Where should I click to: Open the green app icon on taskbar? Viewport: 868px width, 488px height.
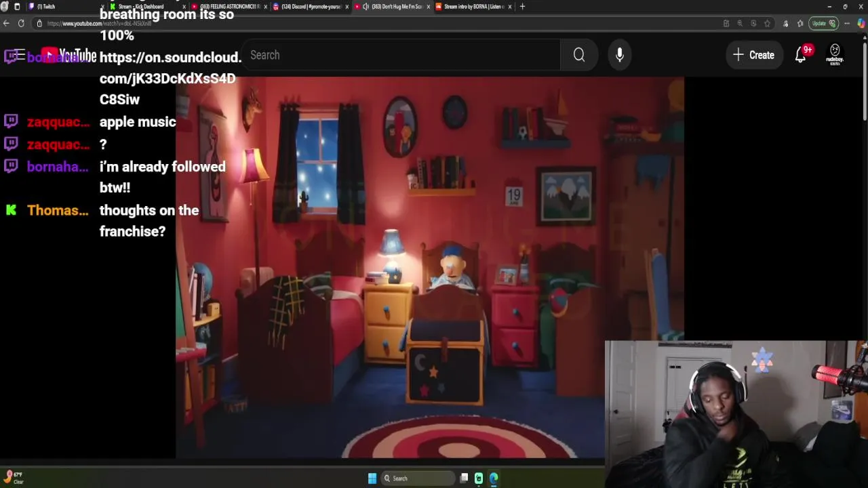click(x=479, y=479)
